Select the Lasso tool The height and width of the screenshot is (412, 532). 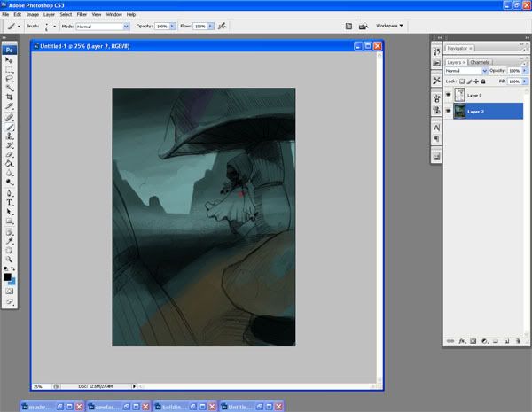9,79
